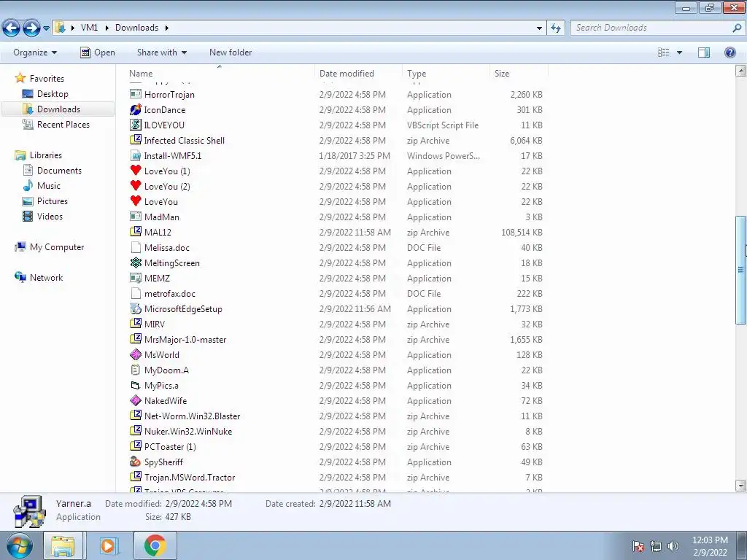Click the MadMan application icon

136,217
